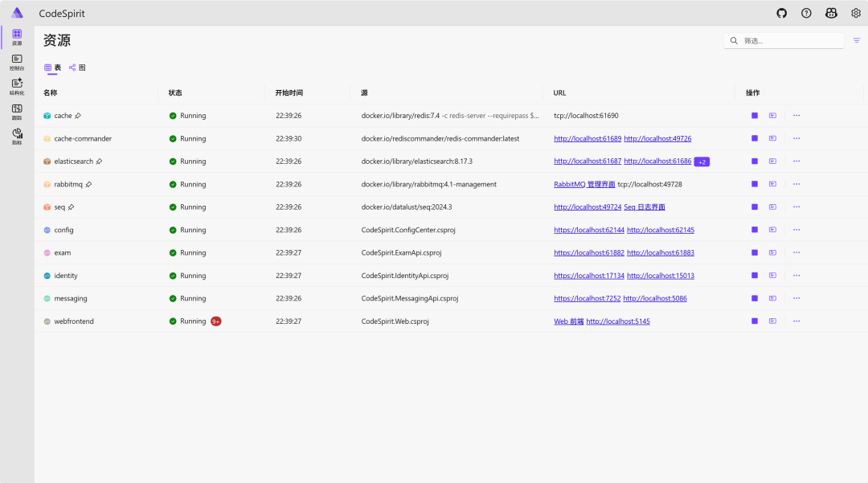Switch to the graph view tab
The width and height of the screenshot is (868, 483).
(77, 68)
